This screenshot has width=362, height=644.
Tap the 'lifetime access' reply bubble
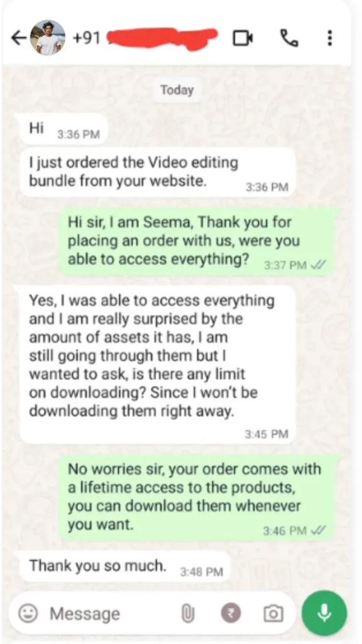click(199, 497)
